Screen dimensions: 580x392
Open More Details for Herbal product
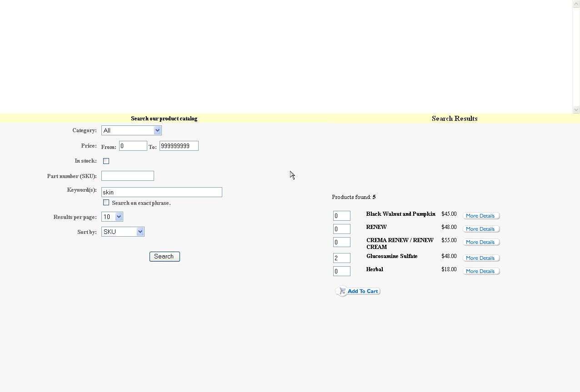(481, 271)
